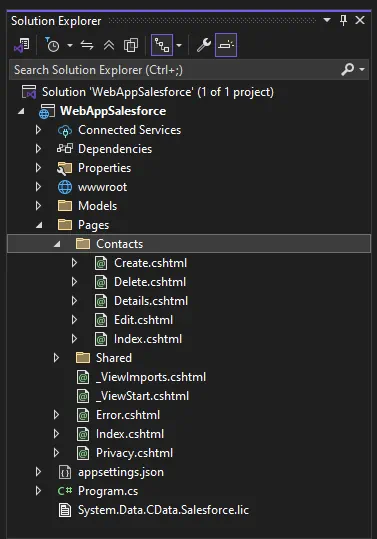The image size is (377, 539).
Task: Collapse All nodes with double-chevron icon
Action: click(x=109, y=45)
